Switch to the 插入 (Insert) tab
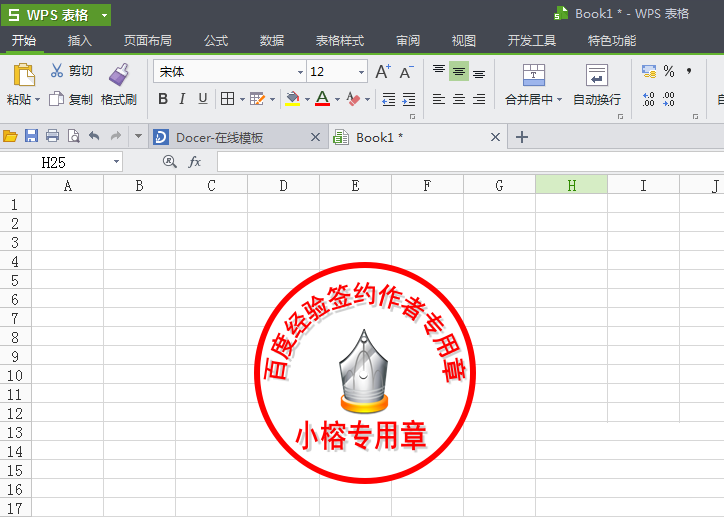 (80, 41)
